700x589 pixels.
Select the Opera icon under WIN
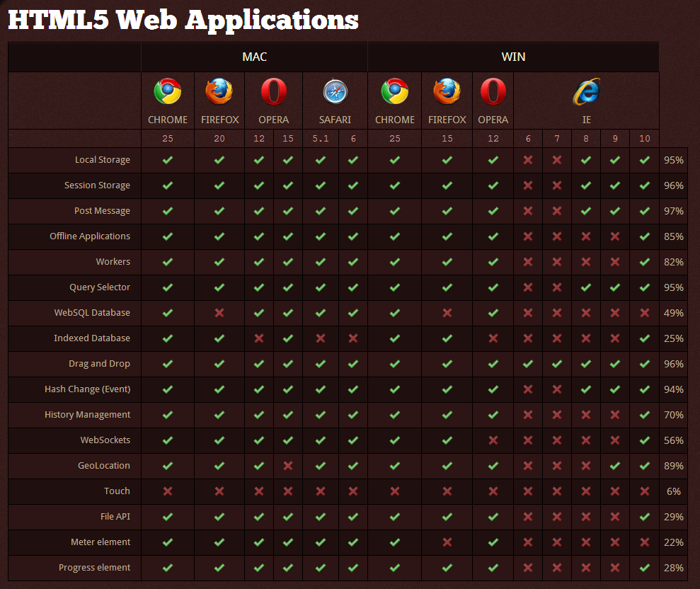pos(493,91)
